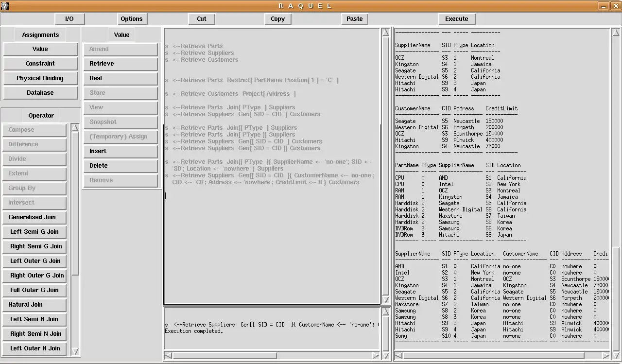Click the Operator list scroll-up arrow

click(75, 127)
